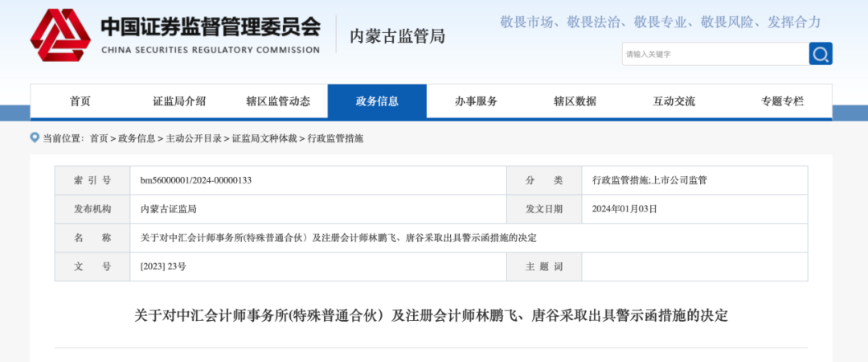Click the document number [2023] 23号

(163, 266)
